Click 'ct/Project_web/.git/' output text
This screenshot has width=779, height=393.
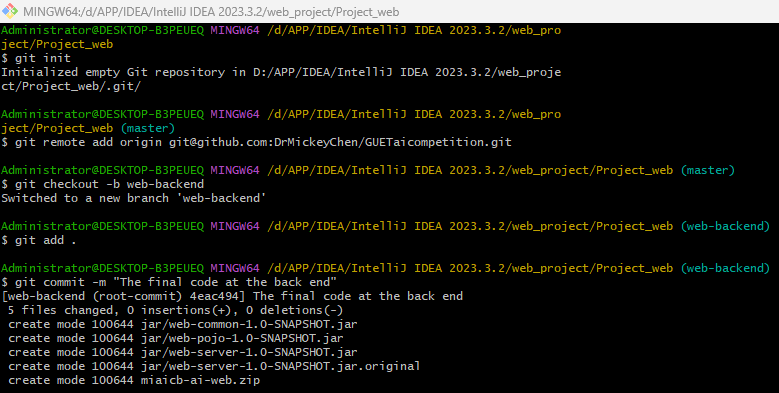click(x=71, y=86)
